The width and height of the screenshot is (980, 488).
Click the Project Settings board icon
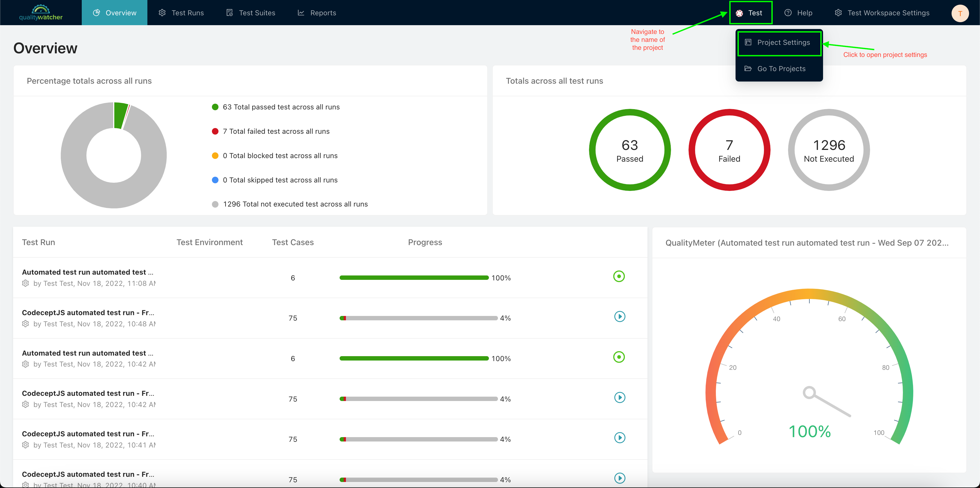(x=748, y=42)
